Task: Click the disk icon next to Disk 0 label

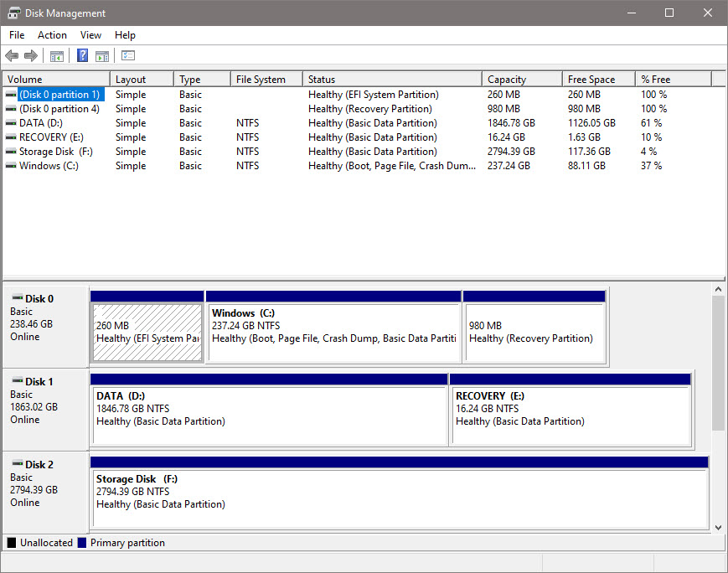Action: click(18, 297)
